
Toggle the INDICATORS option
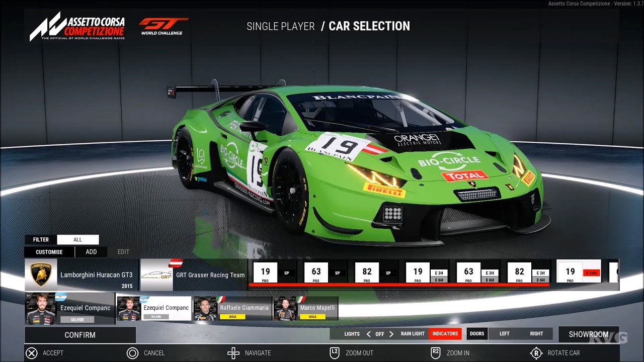445,334
